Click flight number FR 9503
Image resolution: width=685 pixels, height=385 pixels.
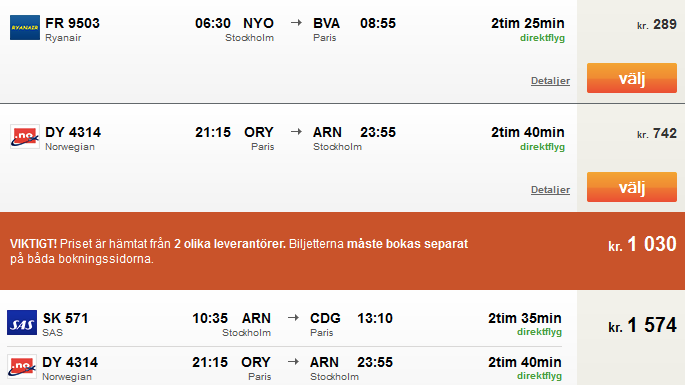tap(73, 23)
